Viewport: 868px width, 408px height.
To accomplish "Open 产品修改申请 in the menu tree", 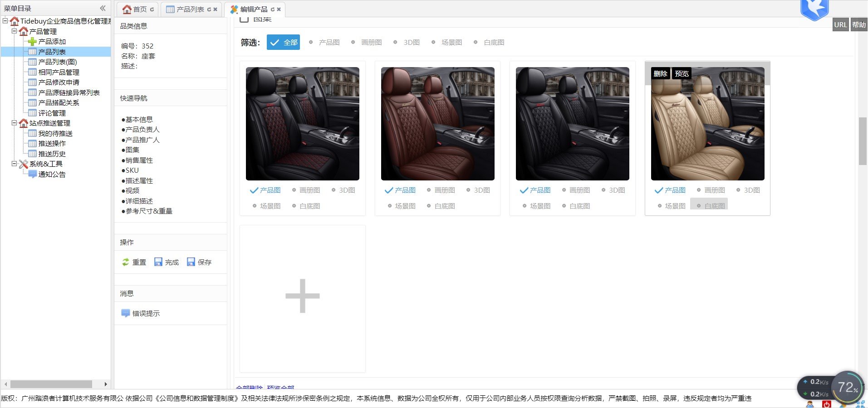I will 59,83.
